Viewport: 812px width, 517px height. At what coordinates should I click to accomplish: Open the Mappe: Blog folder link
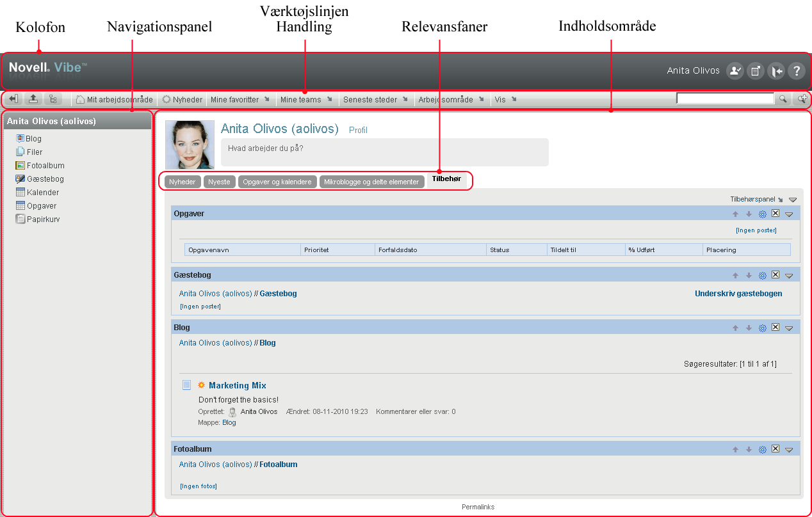pyautogui.click(x=229, y=422)
